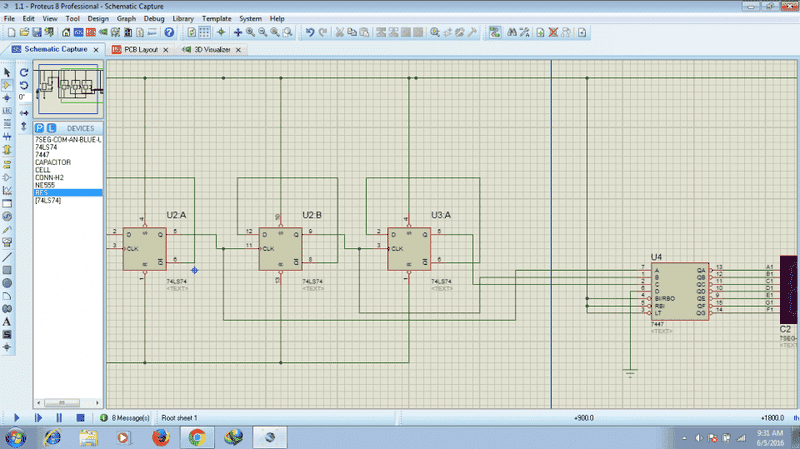Click the L library button
The width and height of the screenshot is (800, 449).
51,129
